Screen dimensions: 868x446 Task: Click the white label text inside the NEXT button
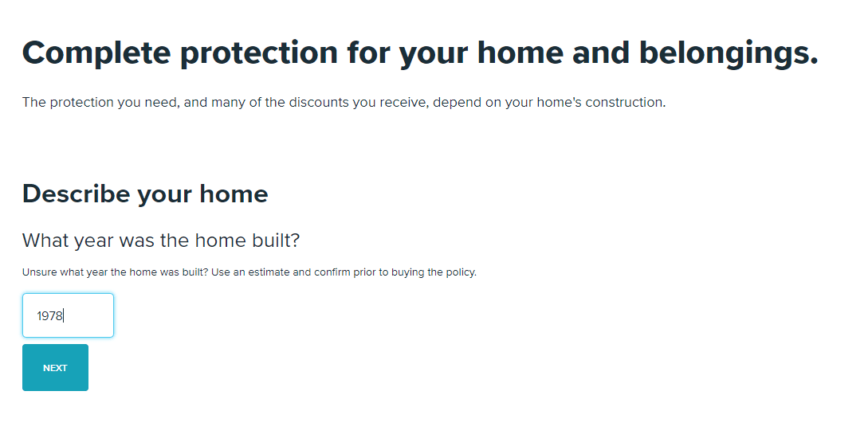coord(55,368)
